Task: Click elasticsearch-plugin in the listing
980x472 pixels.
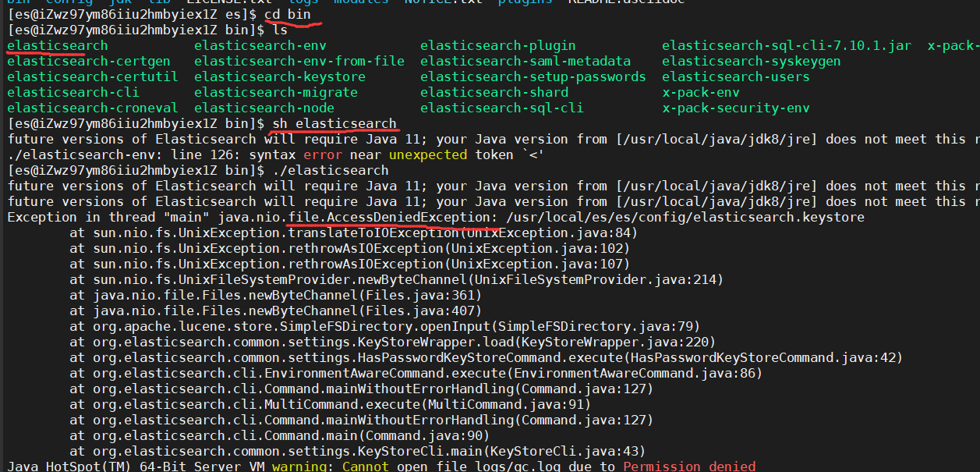Action: point(498,45)
